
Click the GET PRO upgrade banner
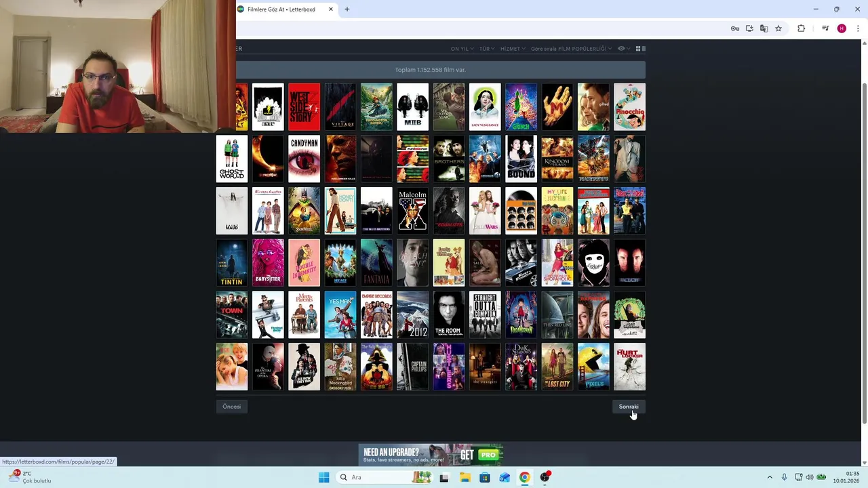431,455
